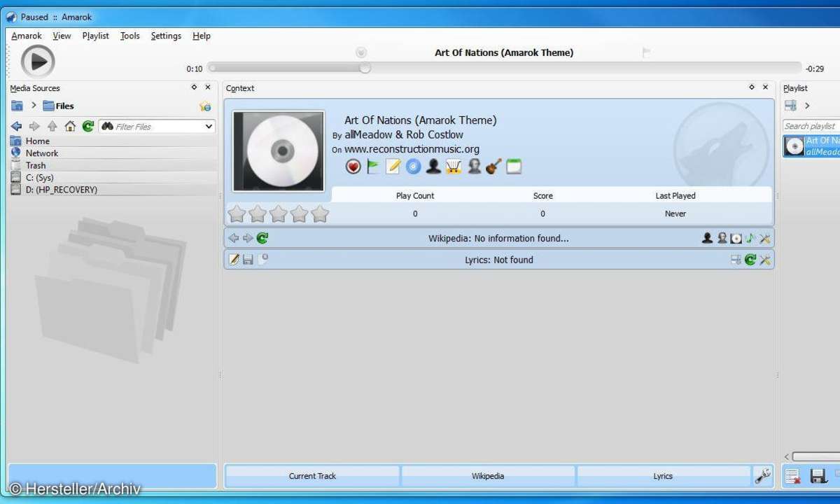Edit lyrics with pencil icon

pos(234,260)
